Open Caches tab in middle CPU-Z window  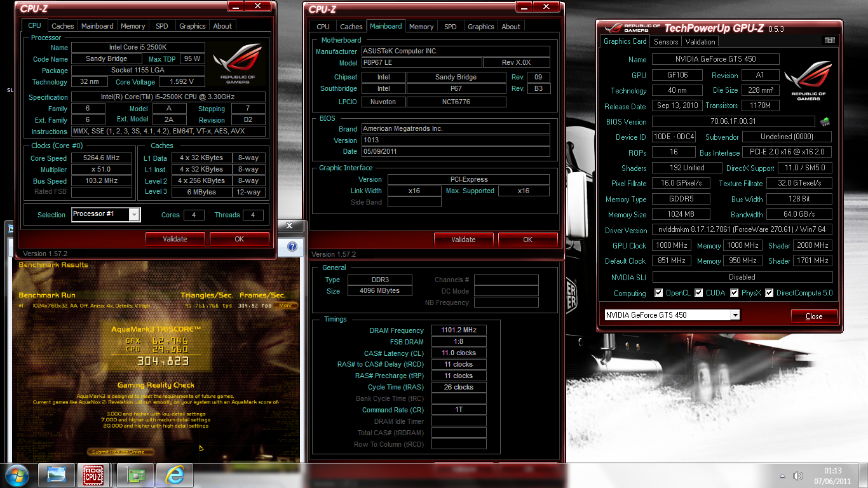[x=351, y=27]
